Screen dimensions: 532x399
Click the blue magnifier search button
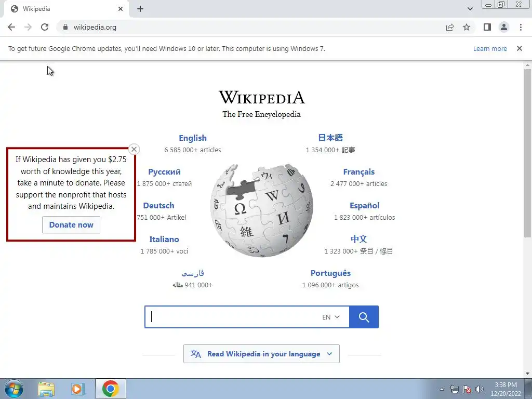point(364,317)
